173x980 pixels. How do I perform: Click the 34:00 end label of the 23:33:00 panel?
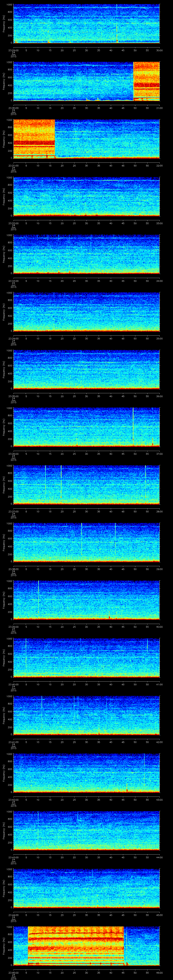click(160, 281)
